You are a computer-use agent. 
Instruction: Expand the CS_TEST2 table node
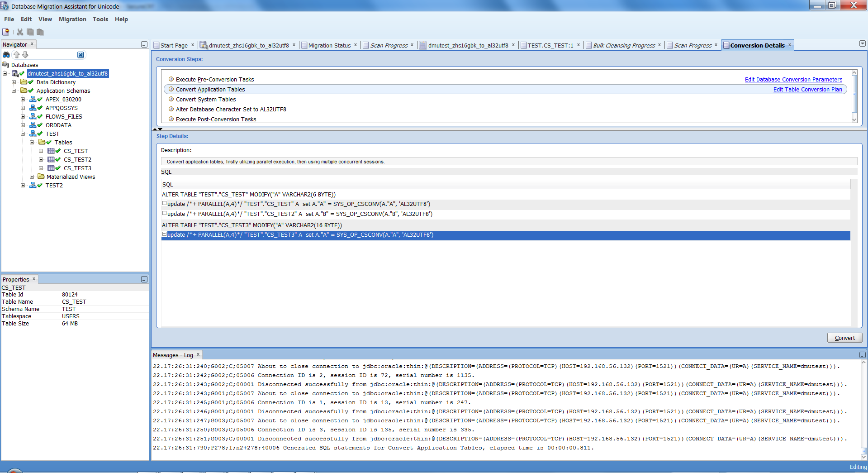point(41,159)
